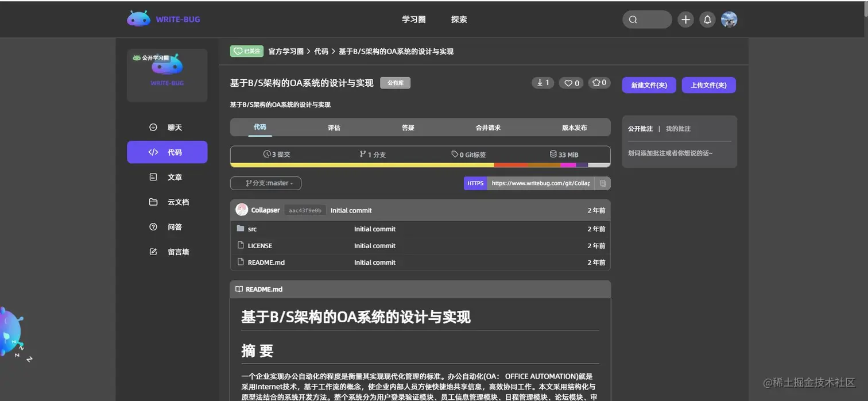
Task: View the 1 分支 branches
Action: pos(373,155)
